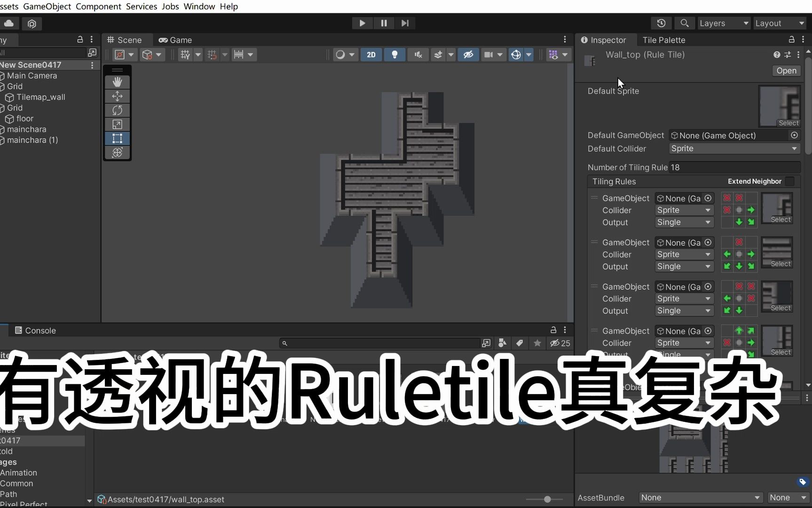
Task: Open the object picker for Default GameObject
Action: (794, 135)
